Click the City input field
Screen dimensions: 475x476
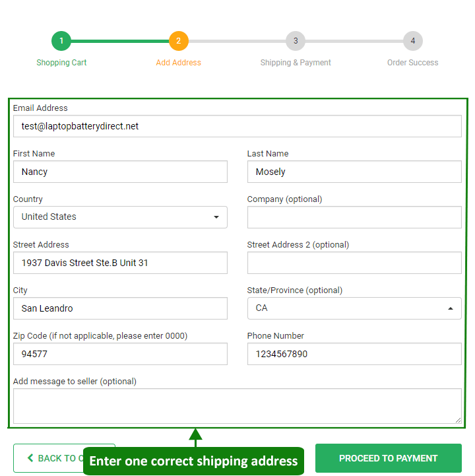[120, 308]
